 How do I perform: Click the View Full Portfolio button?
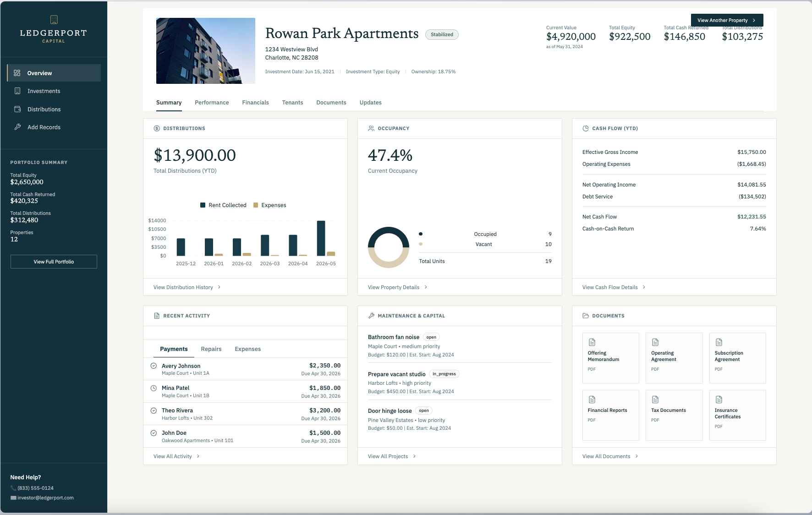coord(54,262)
